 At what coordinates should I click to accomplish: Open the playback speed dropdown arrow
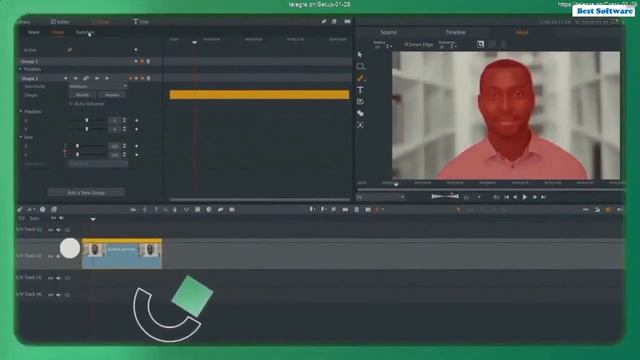coord(478,197)
